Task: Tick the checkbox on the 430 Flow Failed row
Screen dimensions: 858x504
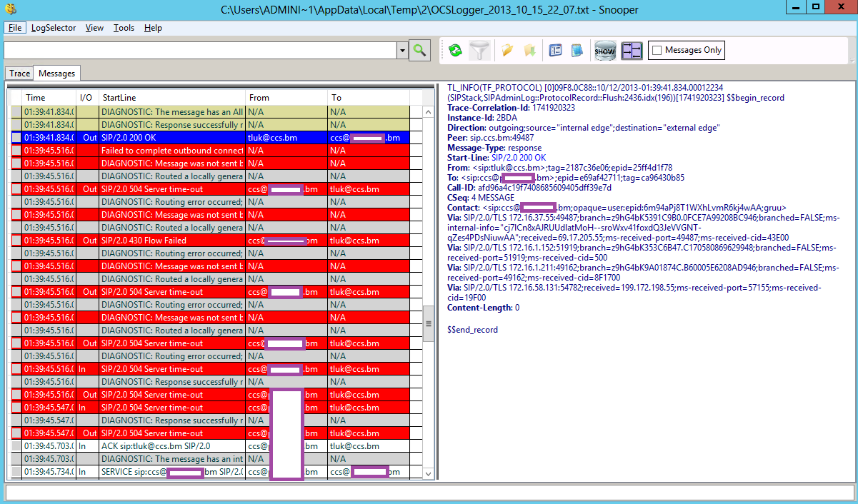Action: pos(16,241)
